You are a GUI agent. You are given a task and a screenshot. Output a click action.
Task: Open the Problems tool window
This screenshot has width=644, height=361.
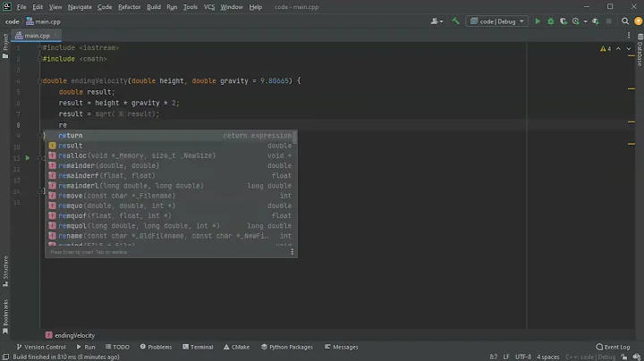[156, 347]
